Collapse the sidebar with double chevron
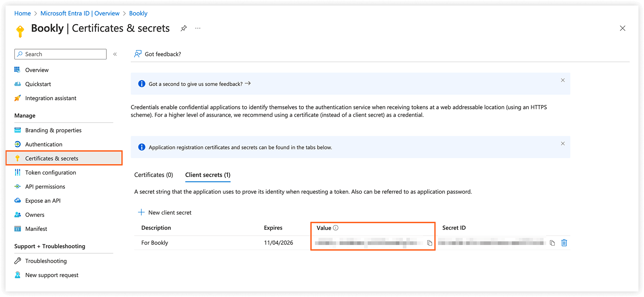644x297 pixels. [x=115, y=54]
